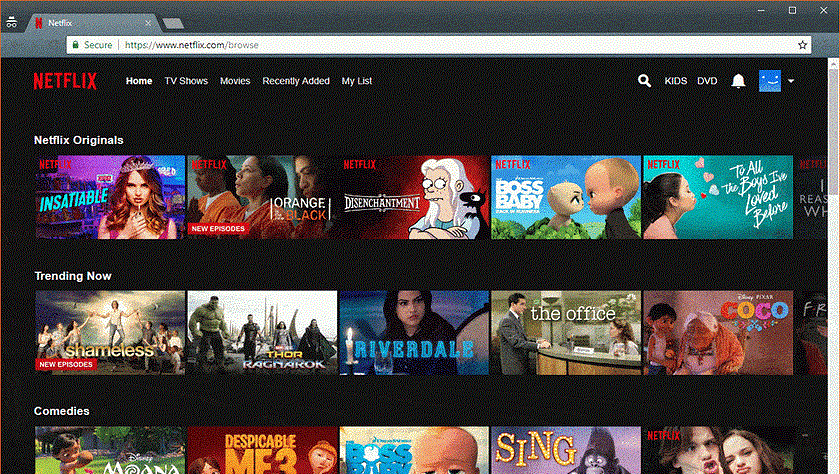The height and width of the screenshot is (474, 840).
Task: Click the Netflix logo in the header
Action: click(x=65, y=81)
